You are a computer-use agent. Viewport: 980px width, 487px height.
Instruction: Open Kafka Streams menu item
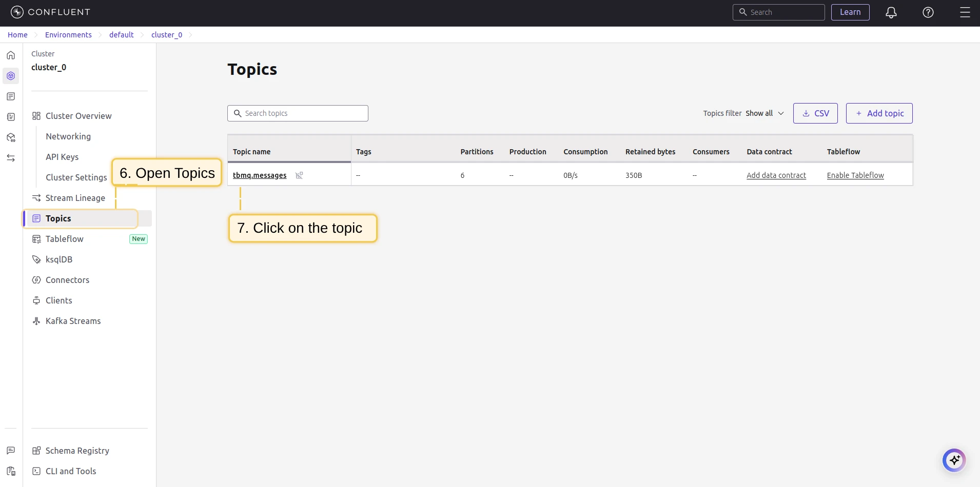click(73, 321)
